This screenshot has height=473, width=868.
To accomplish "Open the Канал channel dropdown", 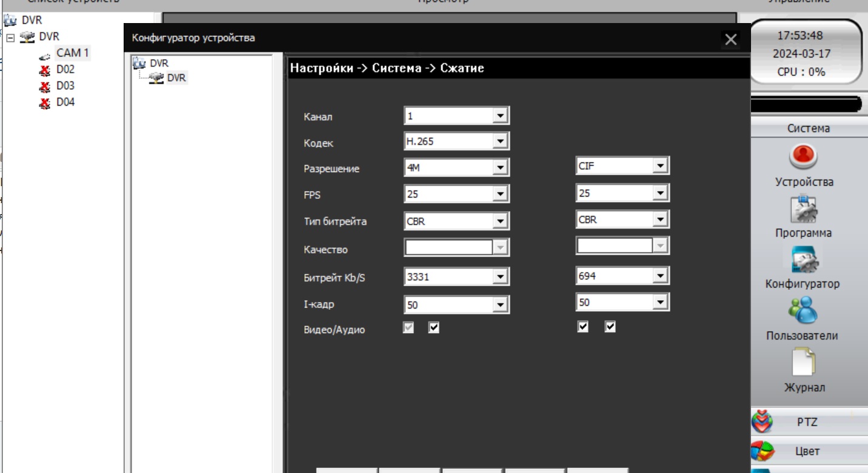I will (500, 116).
